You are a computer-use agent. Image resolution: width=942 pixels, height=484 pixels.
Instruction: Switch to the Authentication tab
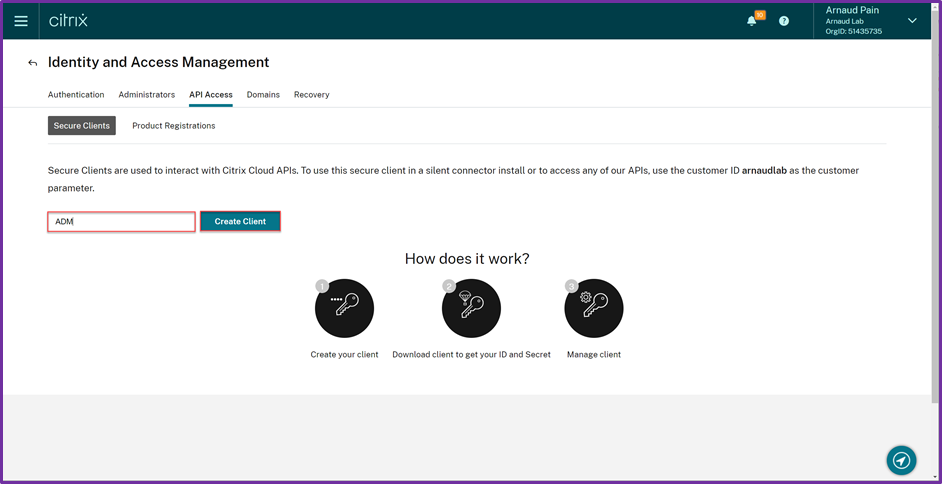[76, 95]
